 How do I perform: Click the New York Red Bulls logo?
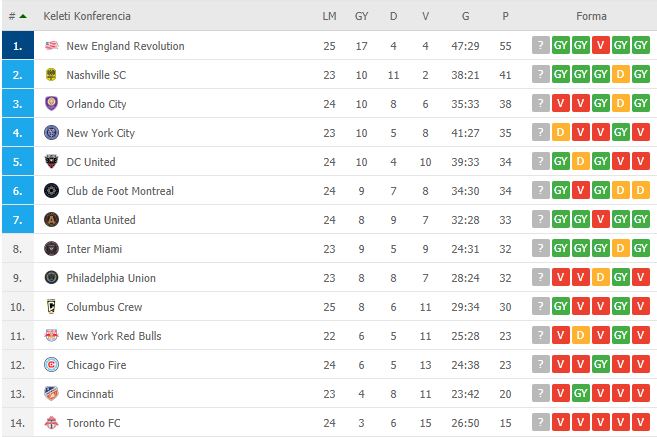click(51, 336)
